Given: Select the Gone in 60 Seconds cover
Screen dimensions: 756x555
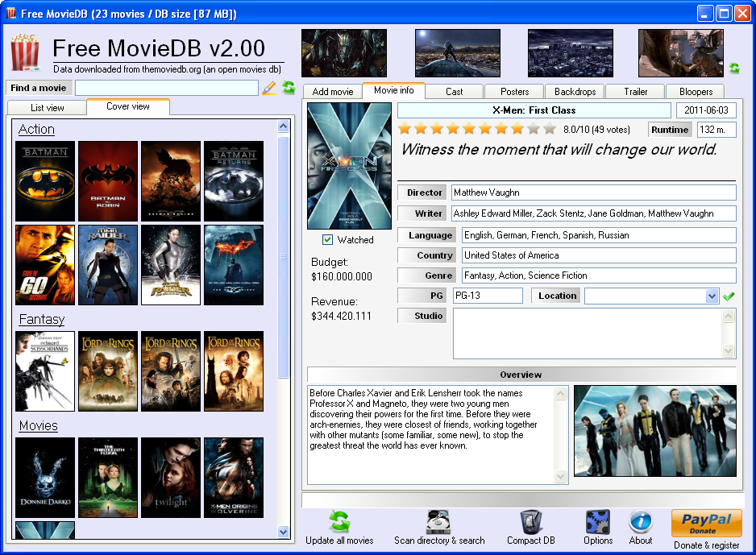Looking at the screenshot, I should pos(45,265).
